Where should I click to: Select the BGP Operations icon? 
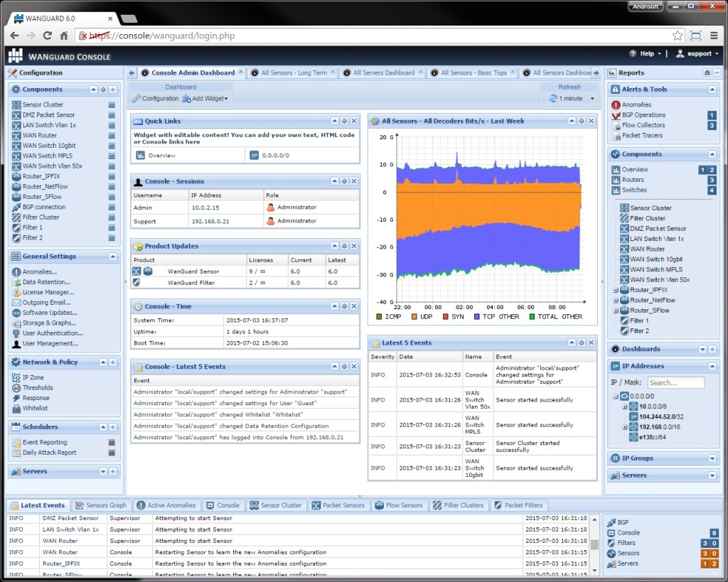click(x=615, y=114)
